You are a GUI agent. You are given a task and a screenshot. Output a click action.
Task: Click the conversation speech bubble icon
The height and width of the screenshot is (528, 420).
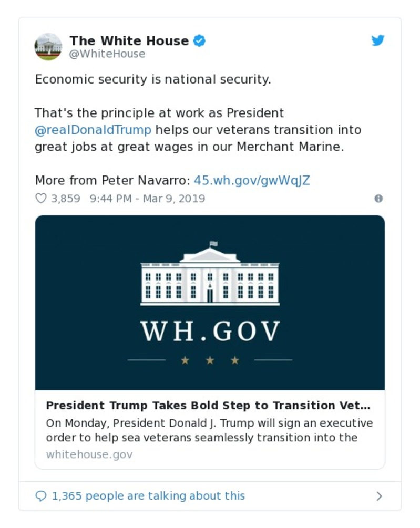pyautogui.click(x=42, y=495)
